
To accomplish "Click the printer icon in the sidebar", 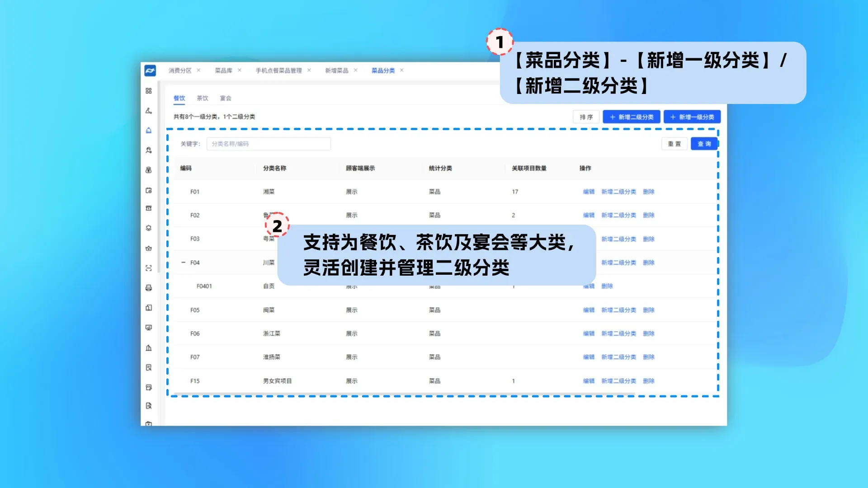I will pyautogui.click(x=149, y=288).
